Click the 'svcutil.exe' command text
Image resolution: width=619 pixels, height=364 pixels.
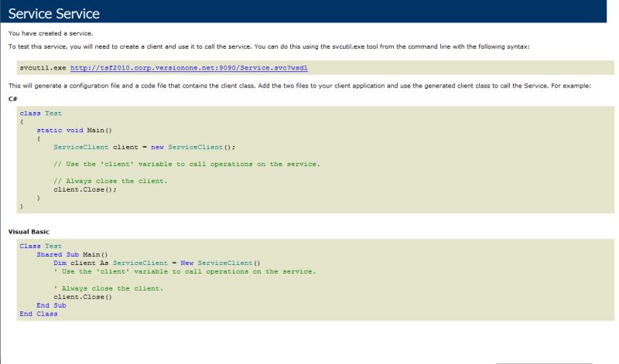[x=43, y=68]
